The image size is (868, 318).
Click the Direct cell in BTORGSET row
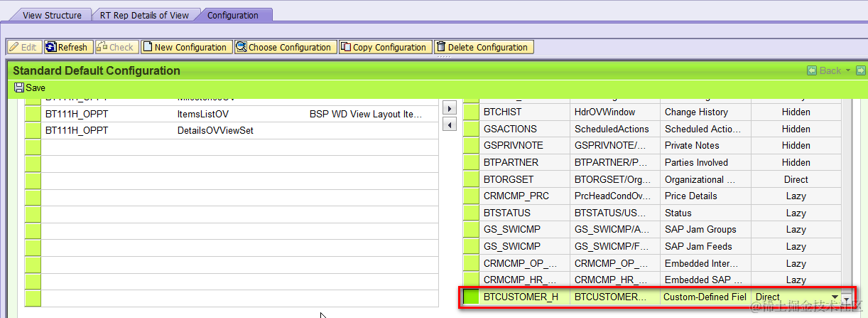[x=796, y=179]
